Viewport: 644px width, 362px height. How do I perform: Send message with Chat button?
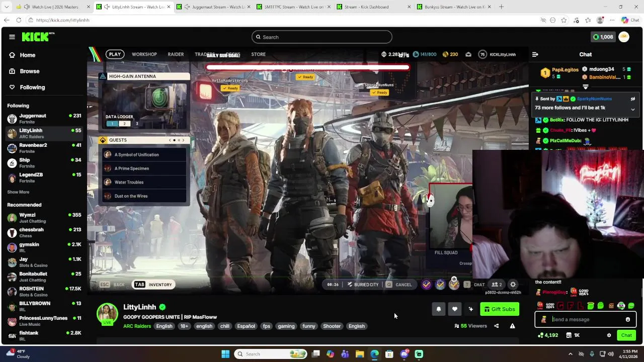tap(626, 335)
